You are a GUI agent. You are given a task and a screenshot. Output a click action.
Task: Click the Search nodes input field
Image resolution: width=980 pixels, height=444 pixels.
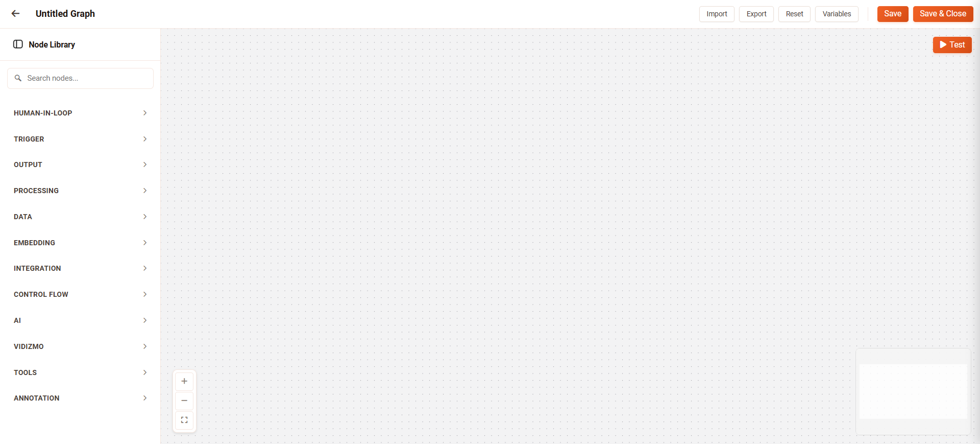(x=80, y=78)
